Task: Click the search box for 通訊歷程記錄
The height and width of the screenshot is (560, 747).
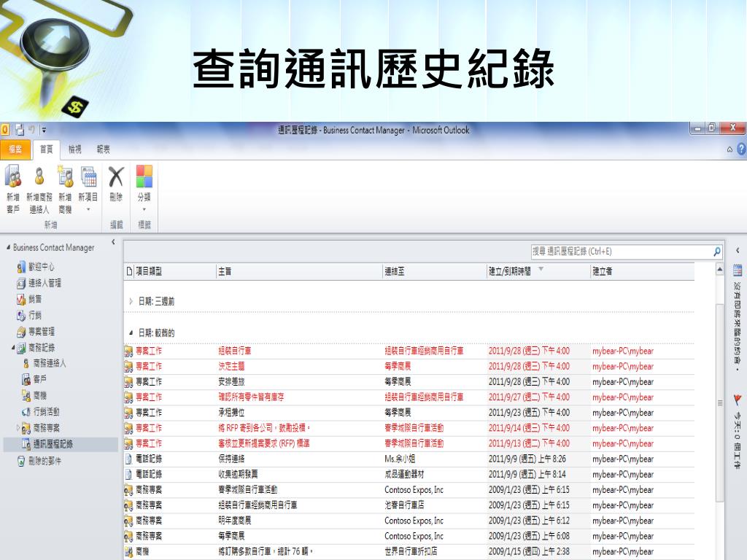Action: [x=622, y=252]
